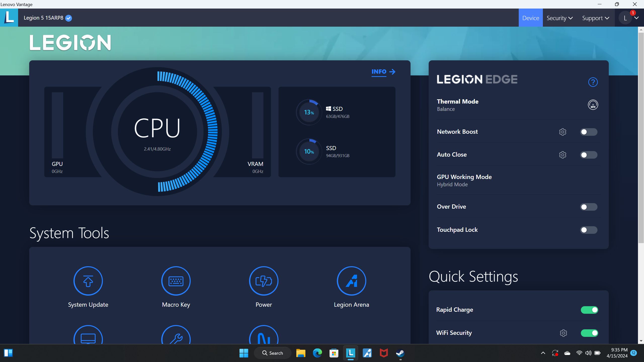
Task: Open Auto Close settings gear
Action: [562, 155]
